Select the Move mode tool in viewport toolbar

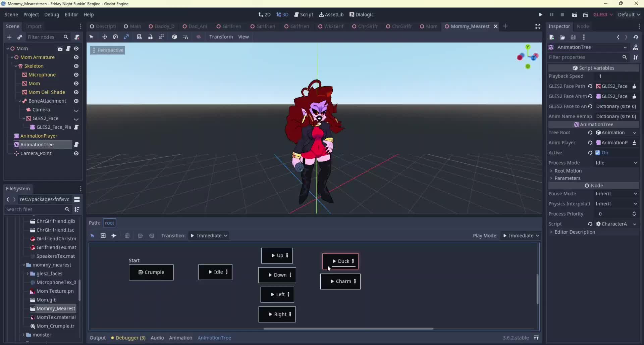[105, 37]
